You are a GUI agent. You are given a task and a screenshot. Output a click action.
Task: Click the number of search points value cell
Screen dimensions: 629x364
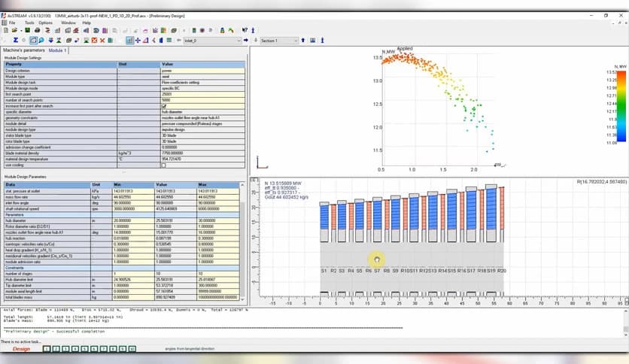[202, 100]
